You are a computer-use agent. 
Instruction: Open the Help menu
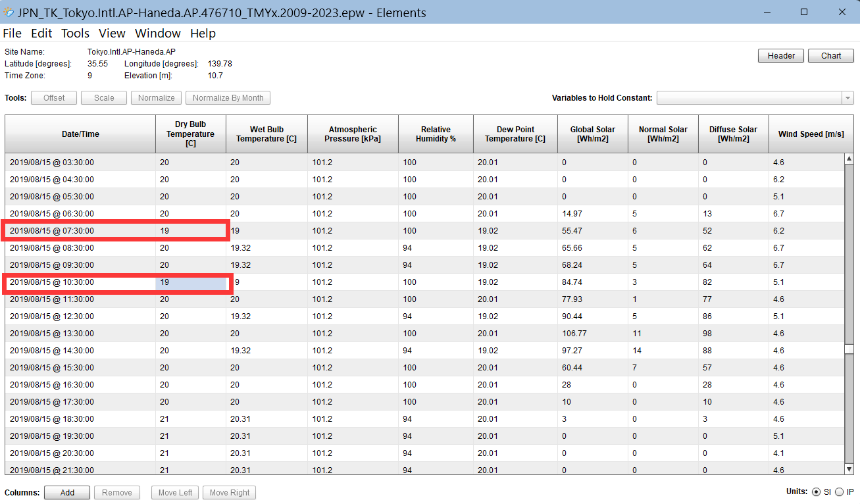203,34
